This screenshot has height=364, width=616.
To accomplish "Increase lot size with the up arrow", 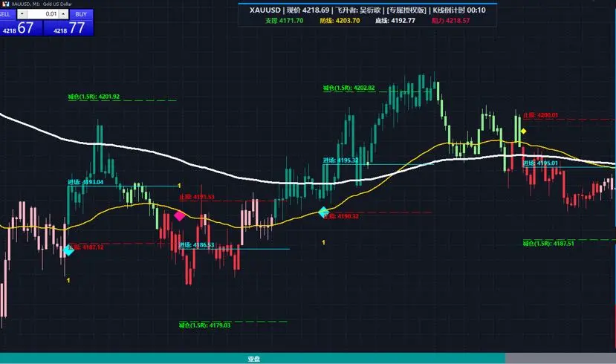I will click(x=63, y=14).
